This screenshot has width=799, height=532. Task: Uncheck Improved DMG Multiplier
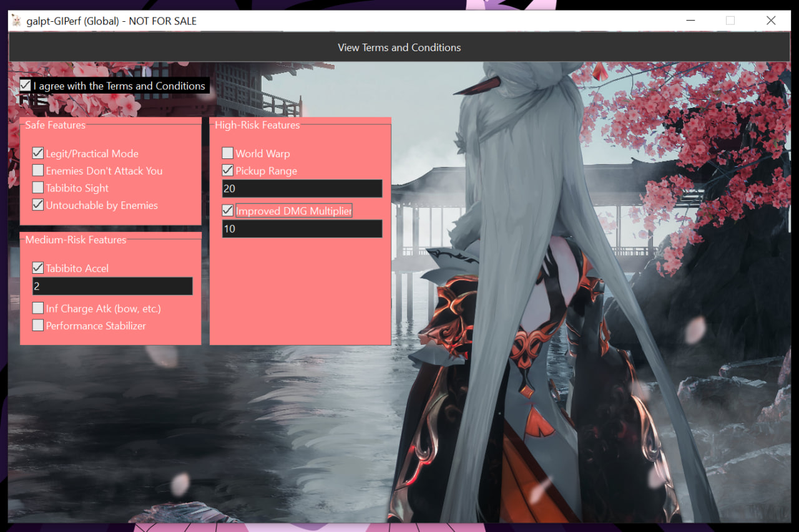tap(228, 211)
